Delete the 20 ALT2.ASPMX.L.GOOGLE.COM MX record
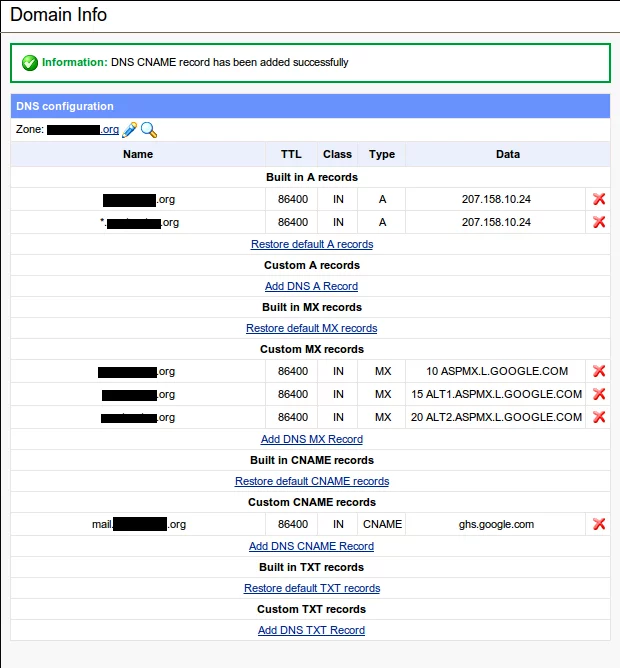Screen dimensions: 620x668 coord(599,417)
